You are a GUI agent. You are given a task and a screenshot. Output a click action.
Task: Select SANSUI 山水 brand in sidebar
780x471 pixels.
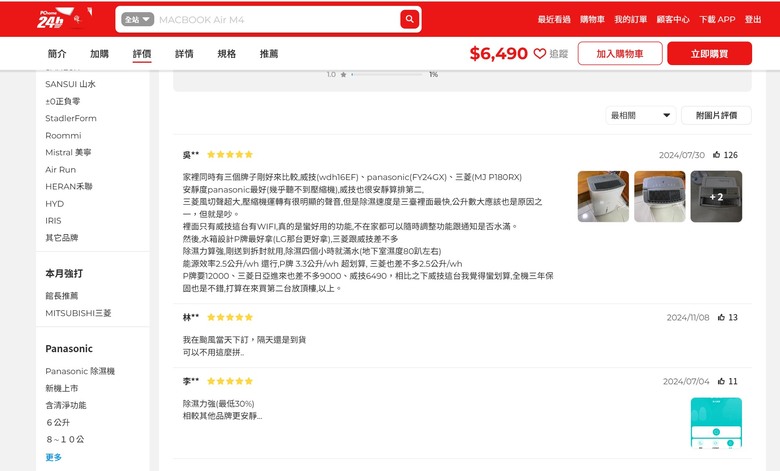tap(70, 84)
